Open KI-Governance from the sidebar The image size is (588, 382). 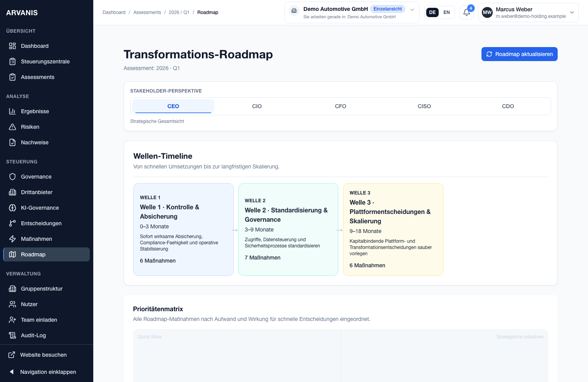pyautogui.click(x=39, y=208)
